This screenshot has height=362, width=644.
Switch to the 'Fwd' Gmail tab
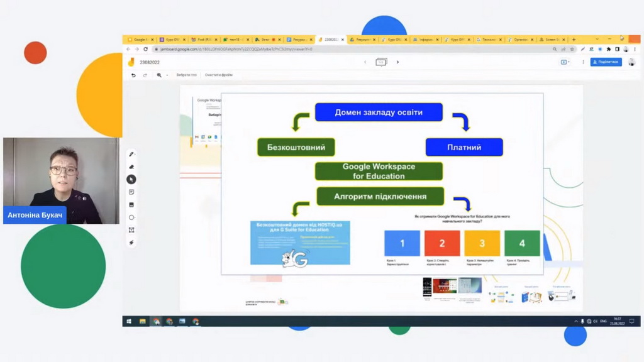click(x=204, y=40)
